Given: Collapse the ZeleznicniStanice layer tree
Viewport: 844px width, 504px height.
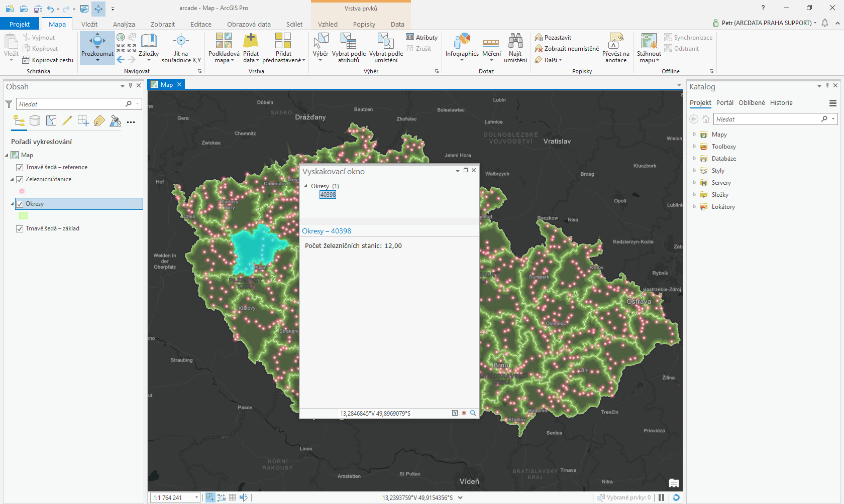Looking at the screenshot, I should pyautogui.click(x=12, y=179).
